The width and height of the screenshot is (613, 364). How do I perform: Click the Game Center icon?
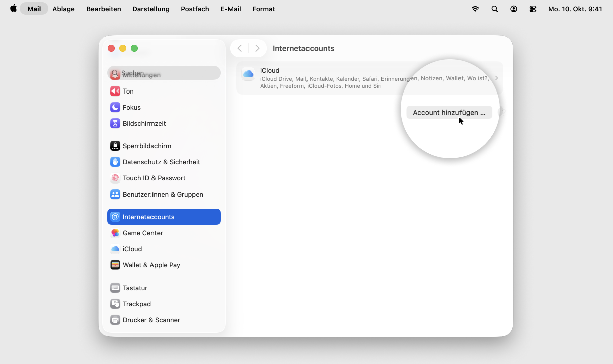115,233
